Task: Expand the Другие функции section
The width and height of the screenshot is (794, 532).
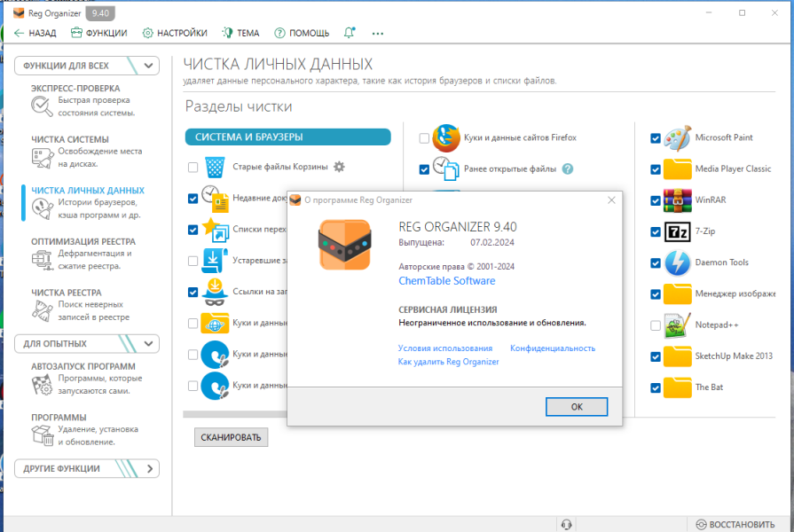Action: [x=87, y=469]
